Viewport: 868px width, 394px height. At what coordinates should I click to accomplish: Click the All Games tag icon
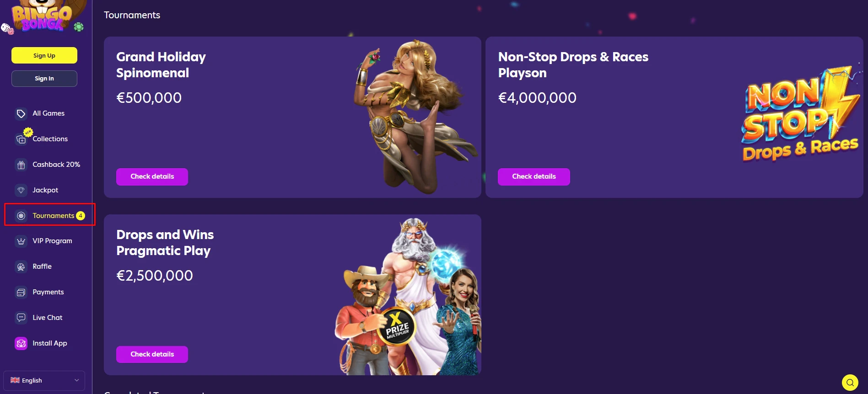[x=21, y=113]
